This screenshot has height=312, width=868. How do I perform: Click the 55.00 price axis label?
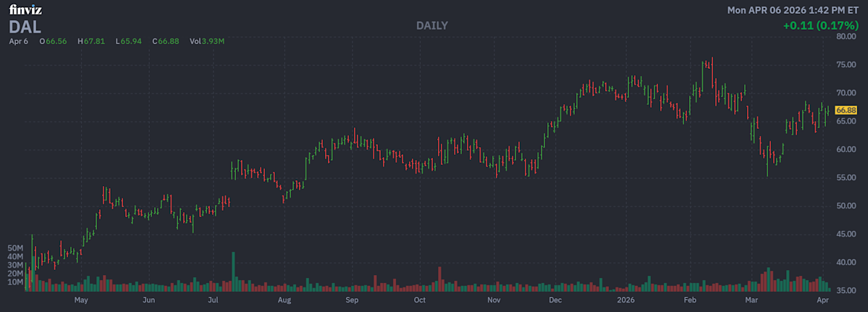point(846,177)
